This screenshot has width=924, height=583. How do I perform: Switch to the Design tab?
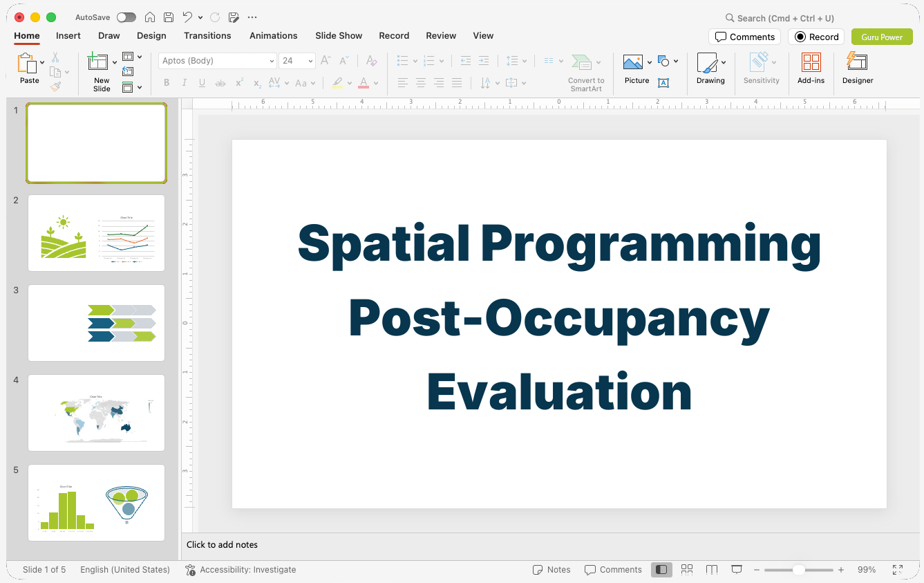coord(151,36)
